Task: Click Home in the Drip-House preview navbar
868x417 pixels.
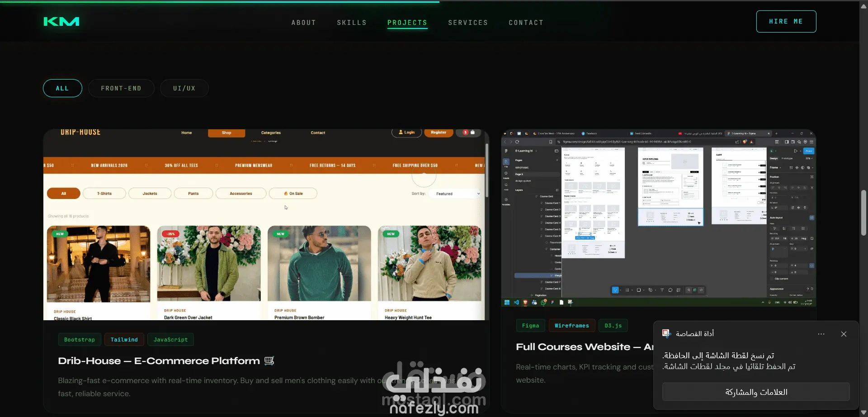Action: (187, 133)
